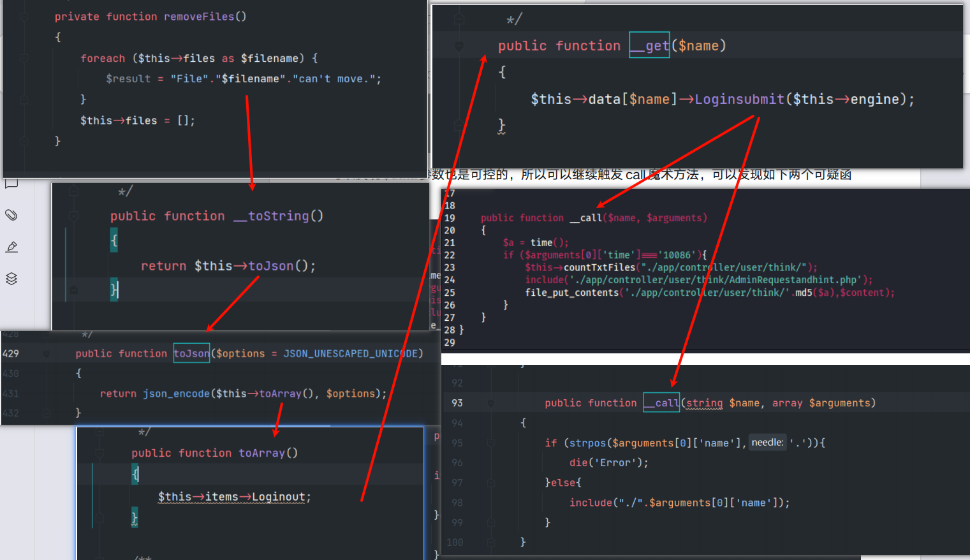The image size is (970, 560).
Task: Click the Loginsubmit method call
Action: click(x=739, y=99)
